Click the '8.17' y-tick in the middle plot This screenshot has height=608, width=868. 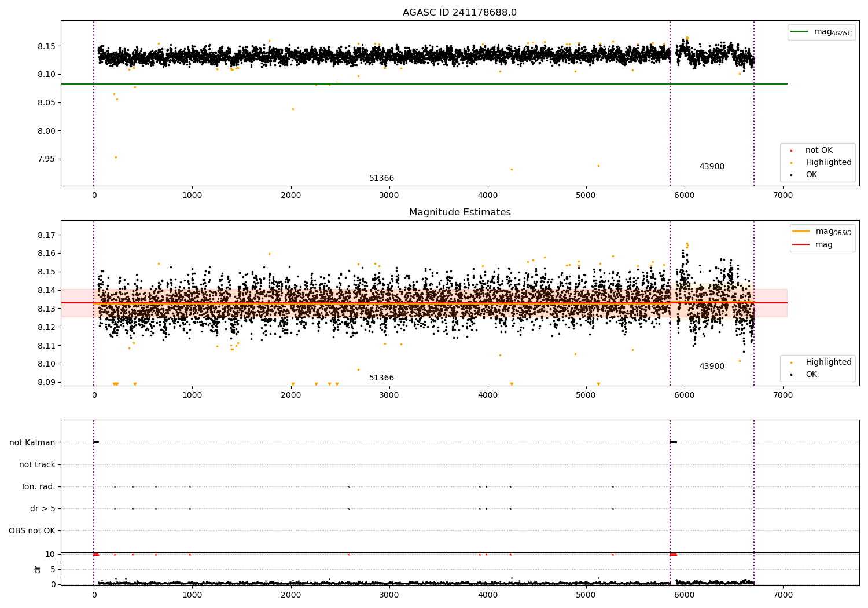[46, 236]
